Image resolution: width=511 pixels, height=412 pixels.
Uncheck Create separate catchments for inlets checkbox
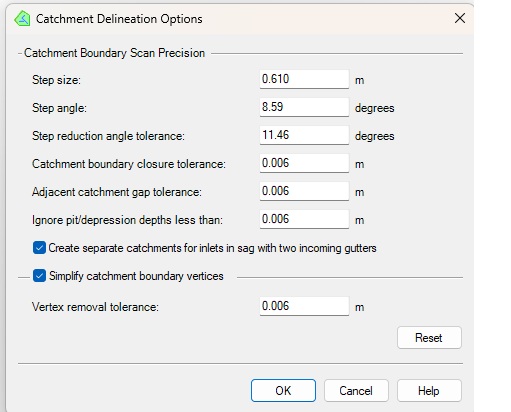click(39, 248)
